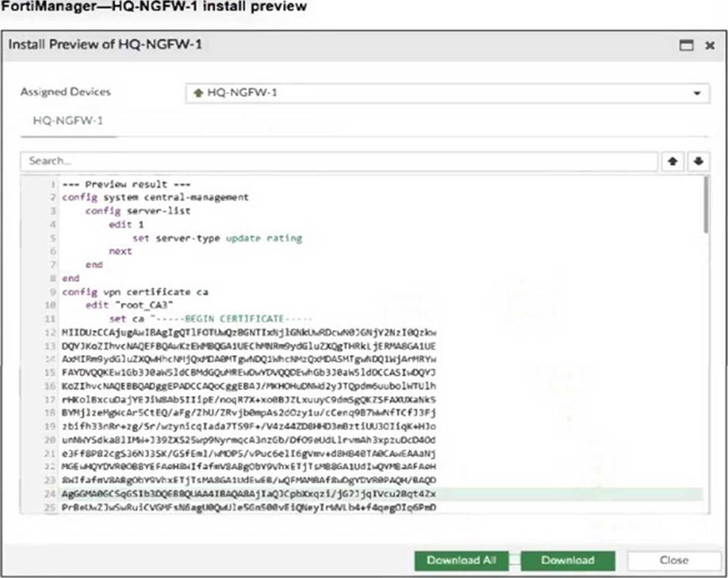The height and width of the screenshot is (578, 728).
Task: Switch to the HQ-NGFW-1 tab
Action: [x=68, y=120]
